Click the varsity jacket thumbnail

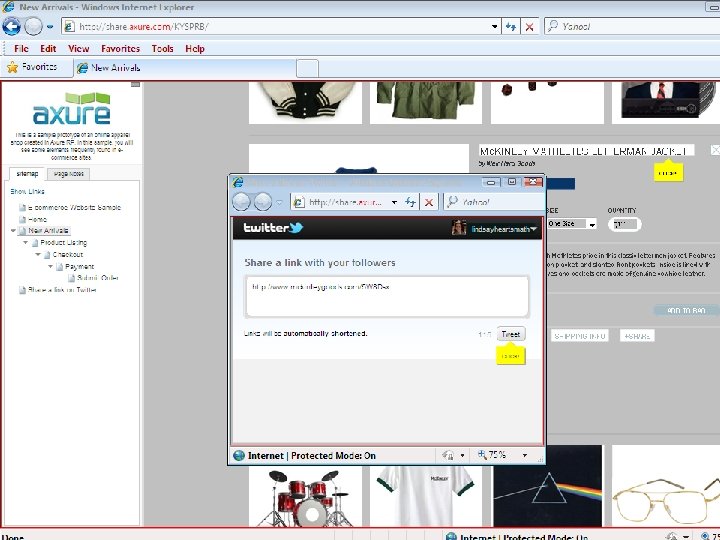pos(305,102)
